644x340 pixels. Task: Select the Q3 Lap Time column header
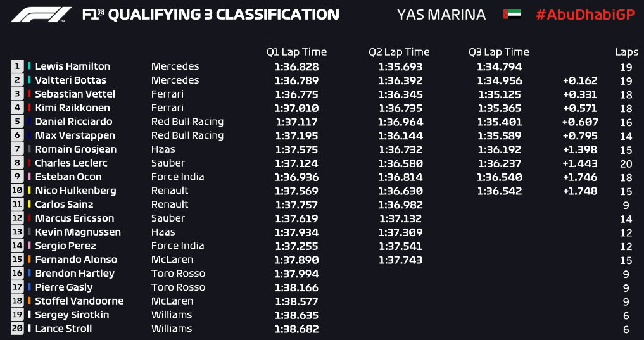499,53
